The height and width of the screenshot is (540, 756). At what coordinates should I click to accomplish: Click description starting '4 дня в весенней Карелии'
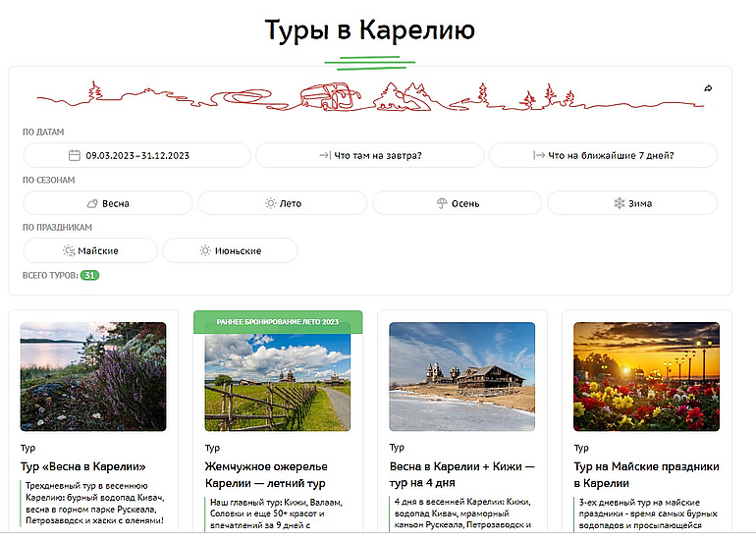click(x=462, y=513)
